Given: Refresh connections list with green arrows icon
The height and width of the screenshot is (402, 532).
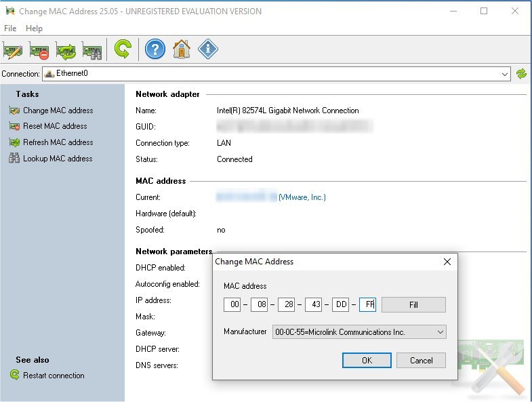Looking at the screenshot, I should [x=521, y=74].
